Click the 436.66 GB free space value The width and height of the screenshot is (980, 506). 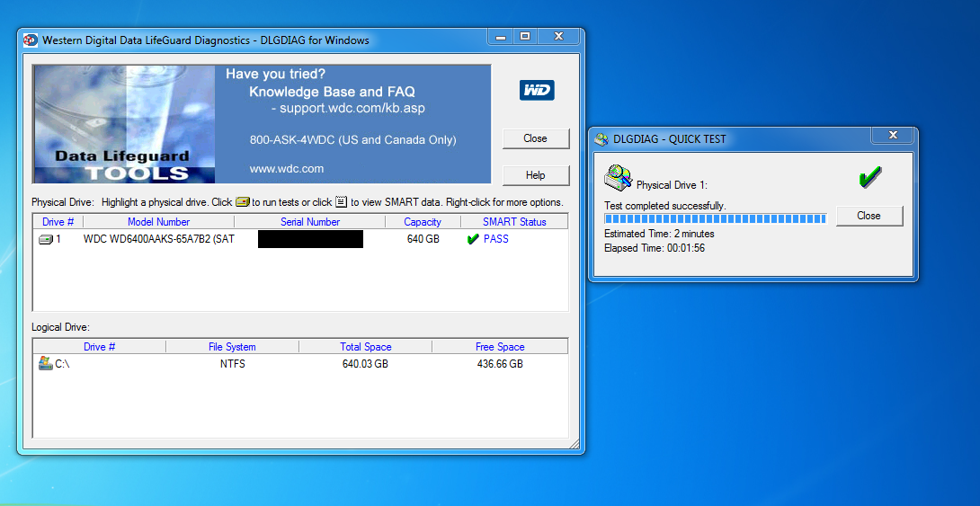click(x=500, y=364)
